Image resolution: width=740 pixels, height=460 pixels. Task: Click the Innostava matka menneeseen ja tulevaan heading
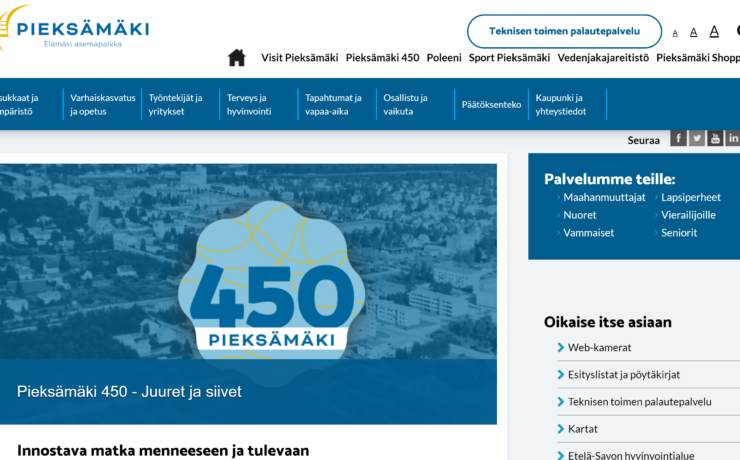pyautogui.click(x=163, y=451)
